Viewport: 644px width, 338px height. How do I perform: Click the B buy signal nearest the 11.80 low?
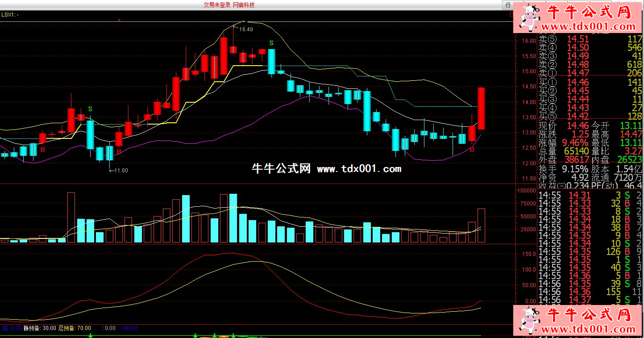[119, 152]
